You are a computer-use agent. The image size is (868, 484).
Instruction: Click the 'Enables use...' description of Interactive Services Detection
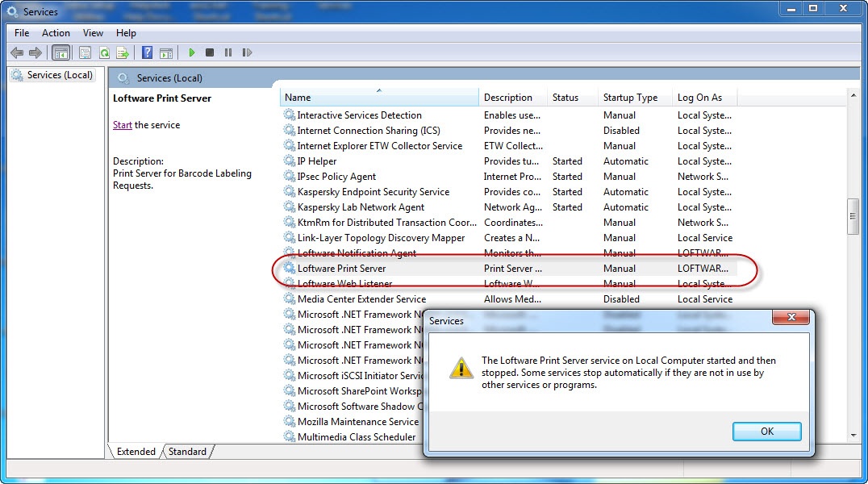point(512,115)
